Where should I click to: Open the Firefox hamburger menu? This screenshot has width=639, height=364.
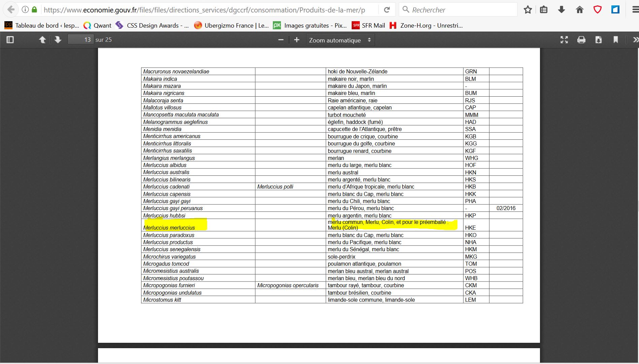(635, 10)
